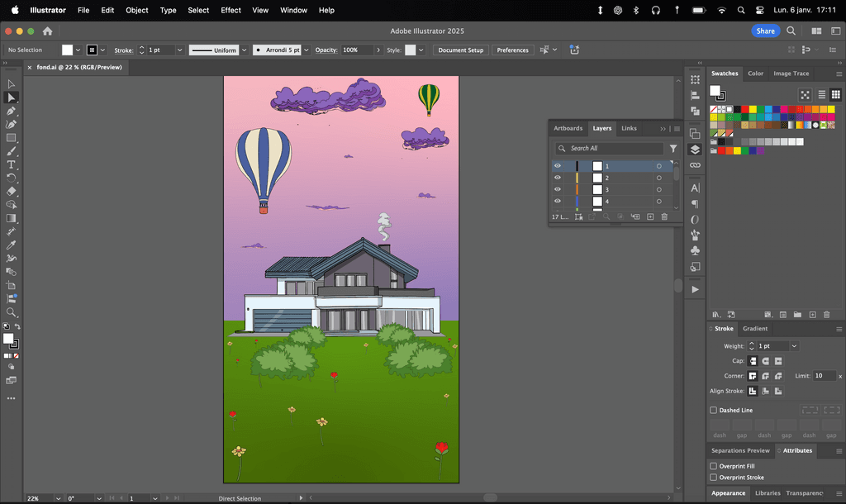The image size is (846, 504).
Task: Select the Type tool
Action: point(12,164)
